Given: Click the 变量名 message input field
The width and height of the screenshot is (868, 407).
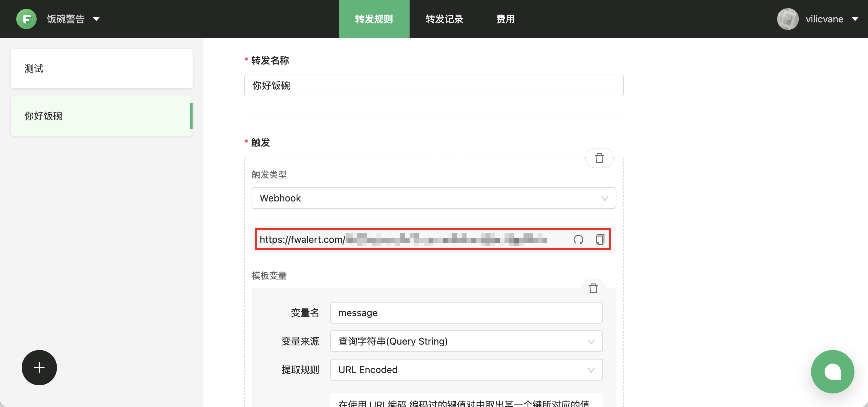Looking at the screenshot, I should point(466,313).
